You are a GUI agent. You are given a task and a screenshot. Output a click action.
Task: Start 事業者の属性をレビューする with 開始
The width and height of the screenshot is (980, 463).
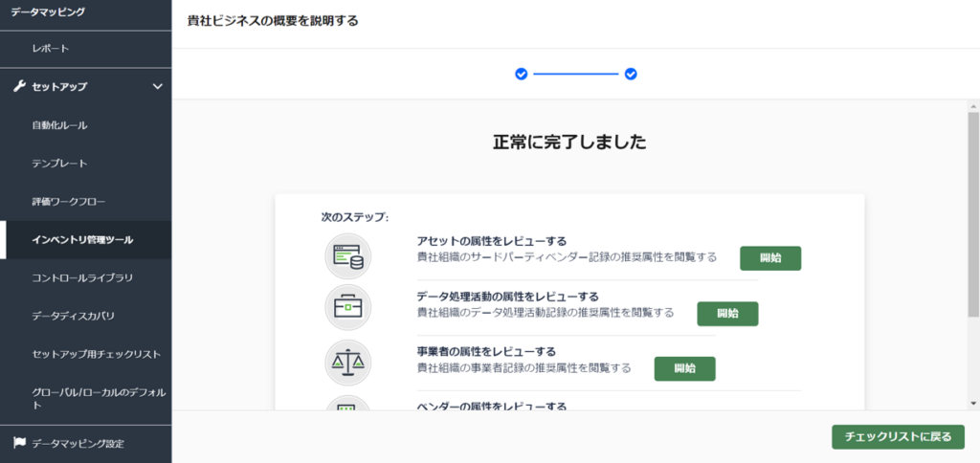[x=684, y=368]
